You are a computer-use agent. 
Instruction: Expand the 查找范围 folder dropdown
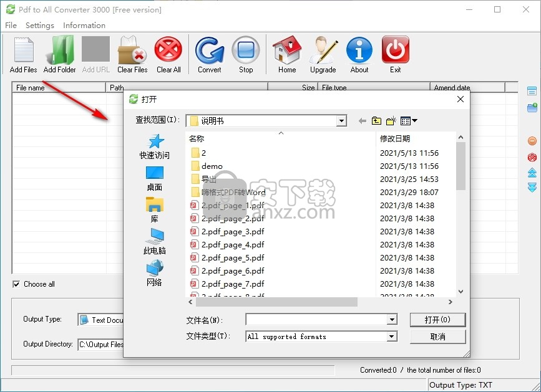pyautogui.click(x=341, y=121)
